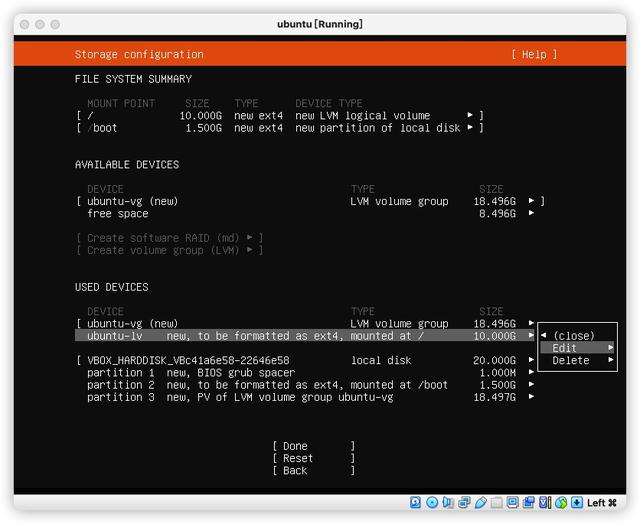Expand used ubuntu-vg volume group arrow
Viewport: 640px width, 524px height.
(531, 323)
